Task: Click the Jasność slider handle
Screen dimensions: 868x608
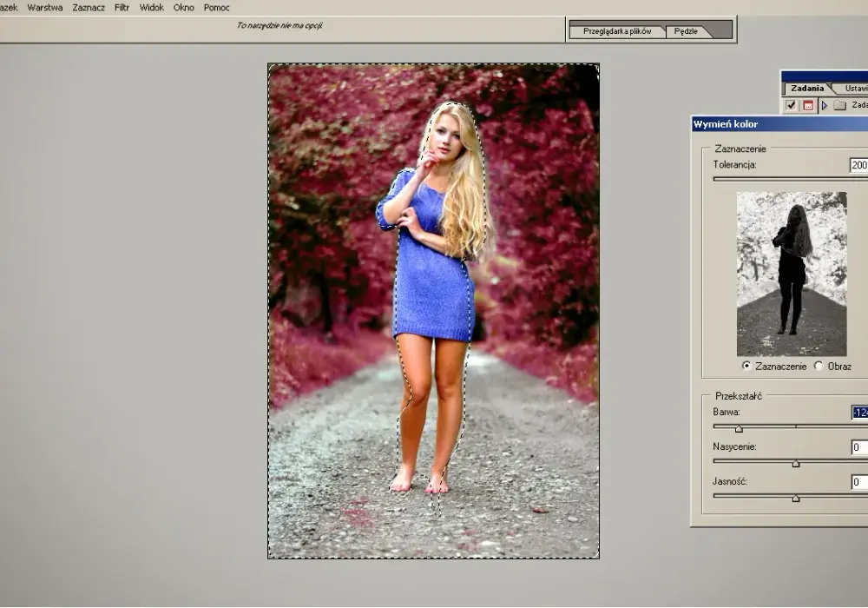Action: click(795, 499)
